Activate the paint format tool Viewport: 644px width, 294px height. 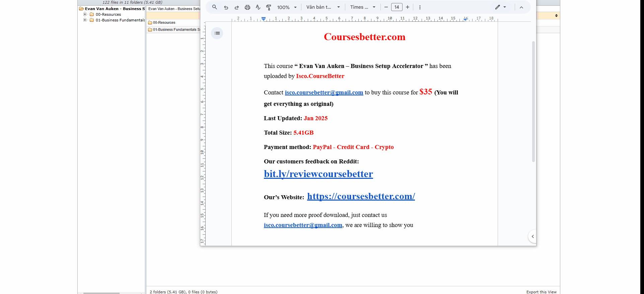tap(269, 7)
